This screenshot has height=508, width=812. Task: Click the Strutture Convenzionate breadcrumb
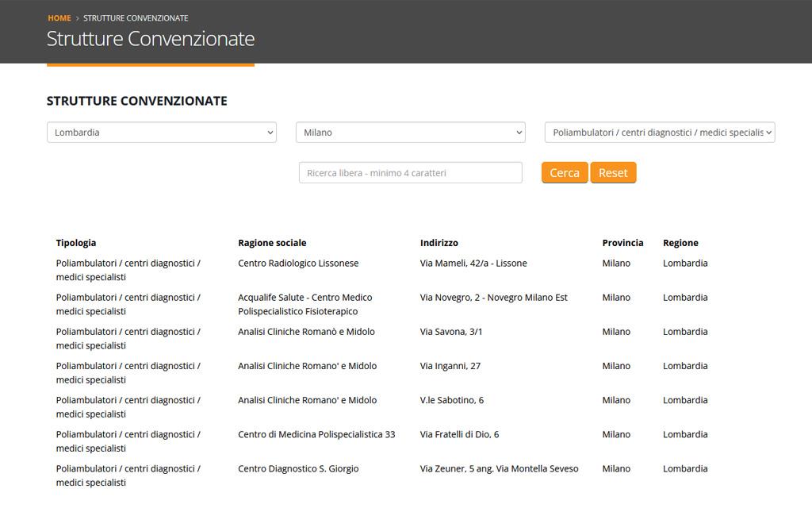pos(136,18)
